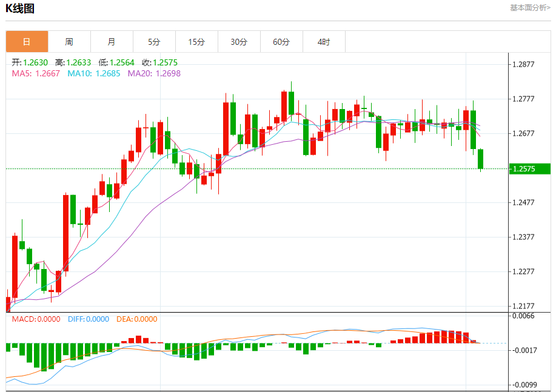Open the 4时 interval tab
This screenshot has height=392, width=556.
[324, 42]
